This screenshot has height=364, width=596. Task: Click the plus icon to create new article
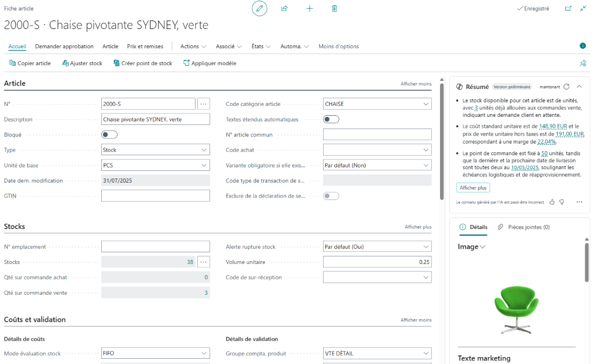(310, 9)
